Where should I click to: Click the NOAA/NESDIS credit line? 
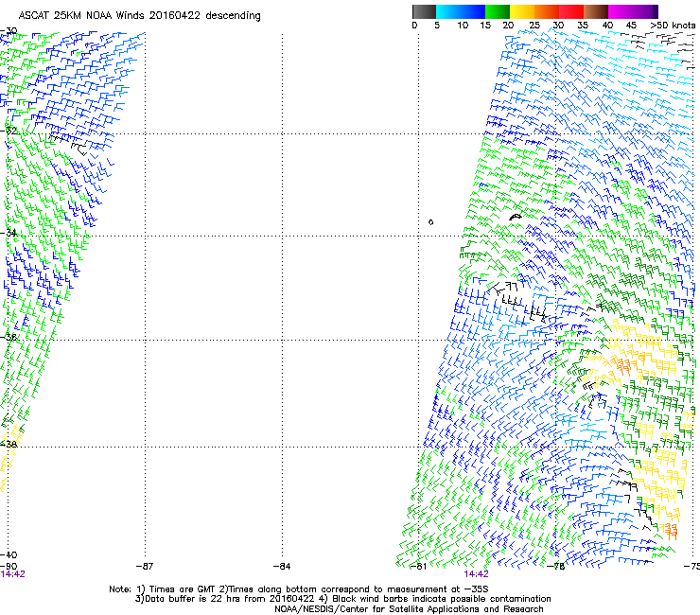click(x=409, y=609)
